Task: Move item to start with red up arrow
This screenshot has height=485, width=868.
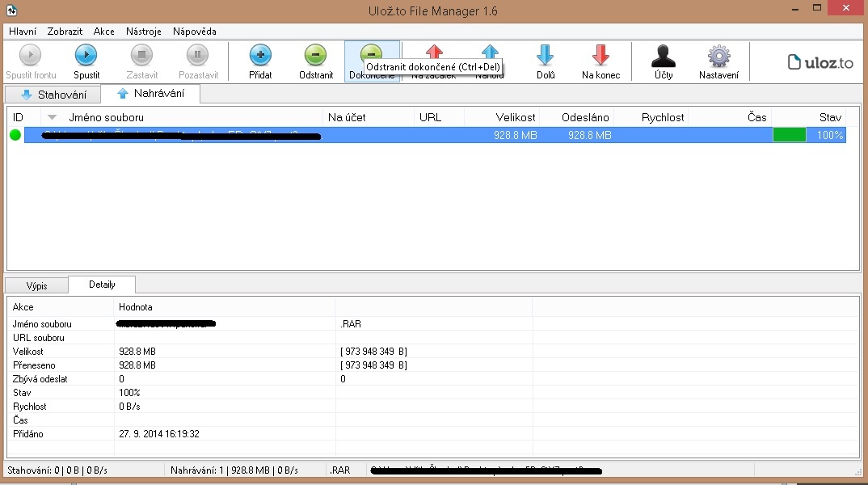Action: click(435, 52)
